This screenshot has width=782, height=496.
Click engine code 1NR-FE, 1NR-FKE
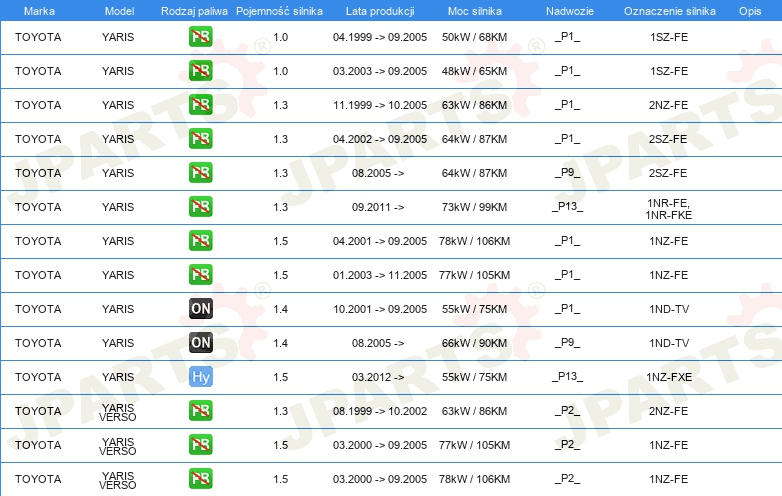point(669,209)
